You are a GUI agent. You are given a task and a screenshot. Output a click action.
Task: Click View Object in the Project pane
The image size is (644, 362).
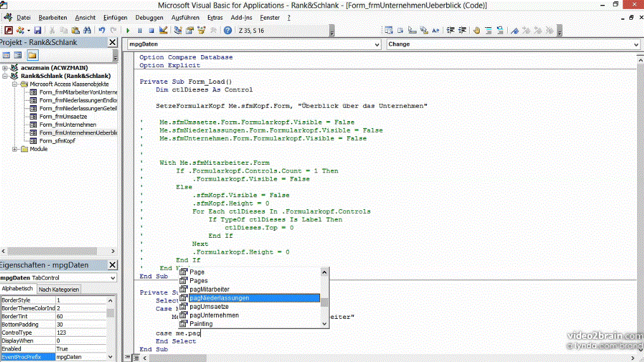(18, 55)
